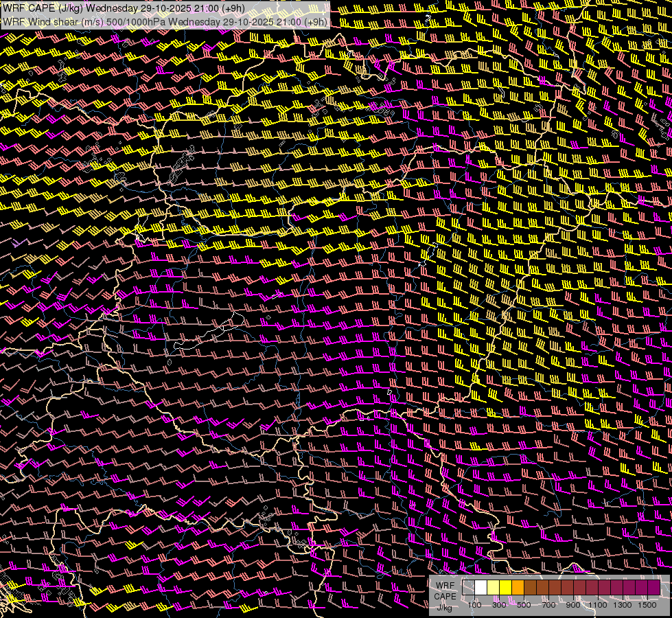Click the 1500 label on legend

click(647, 605)
